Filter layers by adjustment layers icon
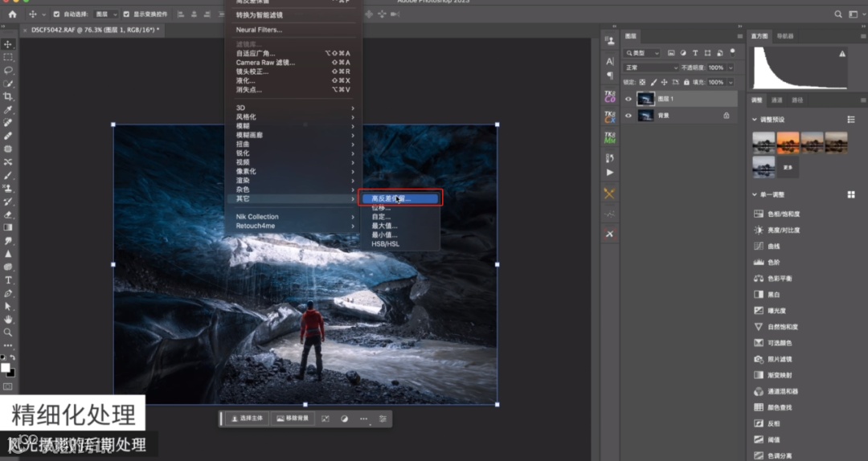 [683, 53]
